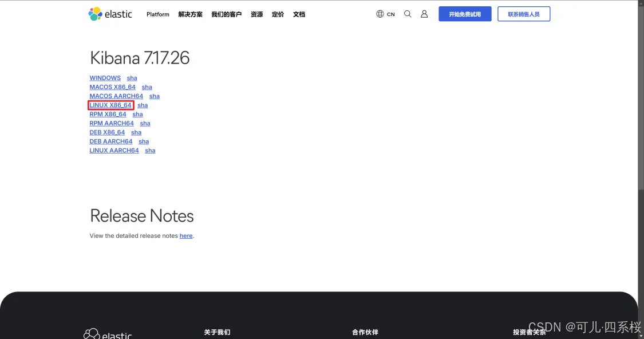Viewport: 644px width, 339px height.
Task: Click the Release Notes heading
Action: (142, 216)
